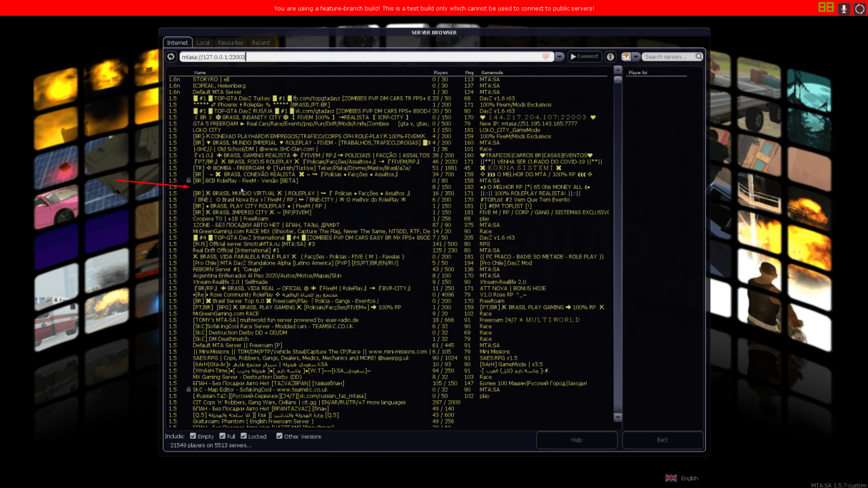This screenshot has height=488, width=868.
Task: Open address history dropdown arrow
Action: coord(560,56)
